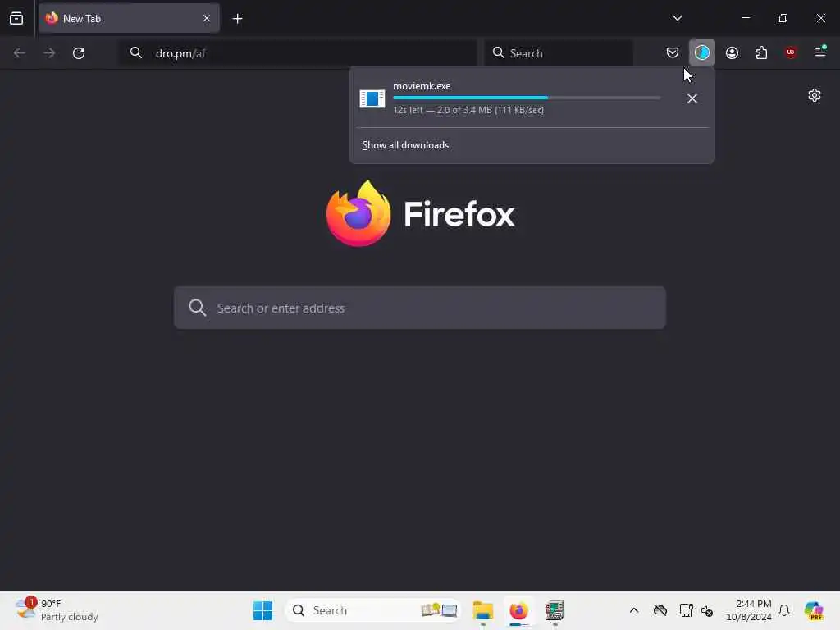Image resolution: width=840 pixels, height=630 pixels.
Task: Restore down the Firefox window
Action: point(783,18)
